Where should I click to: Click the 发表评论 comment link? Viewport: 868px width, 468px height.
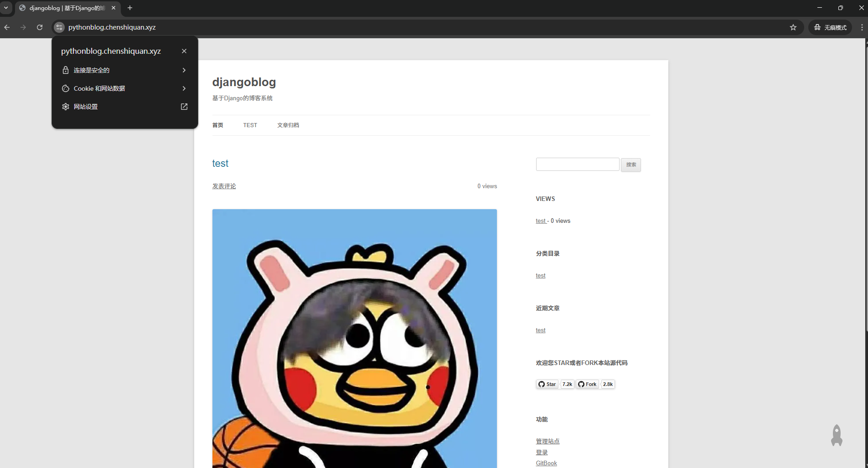[224, 186]
